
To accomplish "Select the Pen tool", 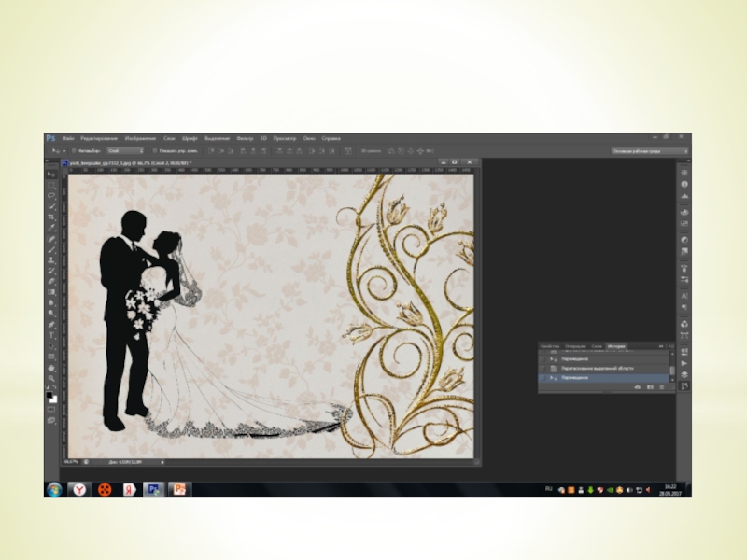I will coord(51,325).
